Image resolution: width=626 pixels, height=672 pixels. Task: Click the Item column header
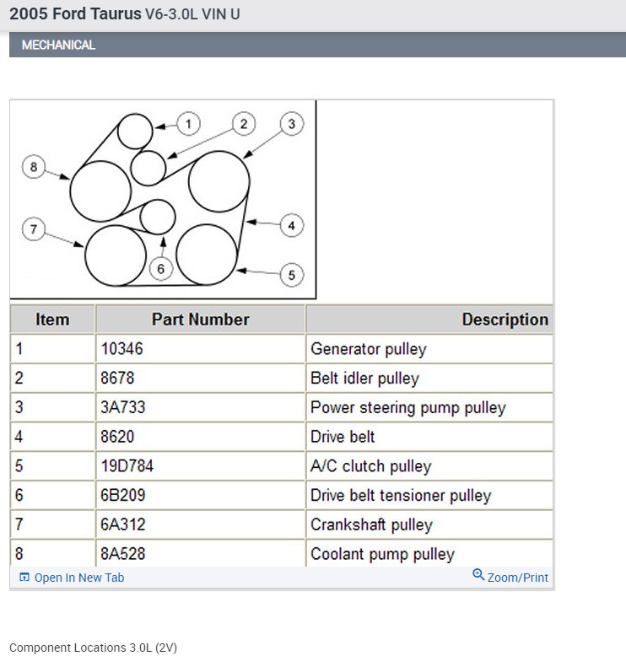[52, 320]
